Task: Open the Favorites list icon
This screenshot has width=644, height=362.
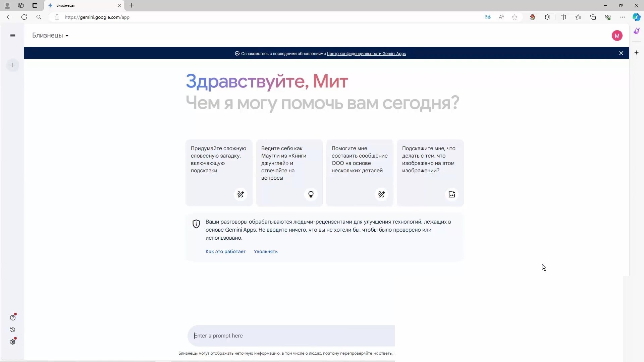Action: [x=578, y=17]
